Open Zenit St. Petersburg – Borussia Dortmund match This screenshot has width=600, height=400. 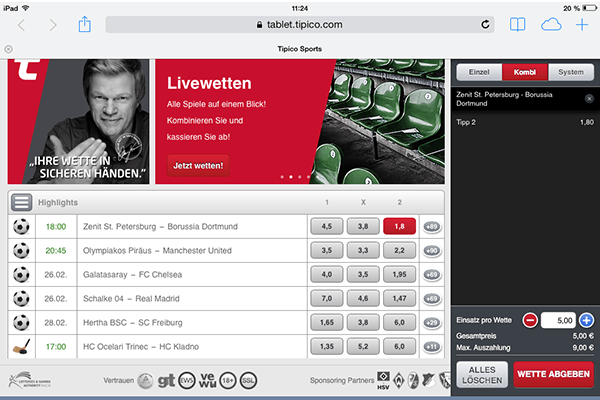pyautogui.click(x=160, y=227)
